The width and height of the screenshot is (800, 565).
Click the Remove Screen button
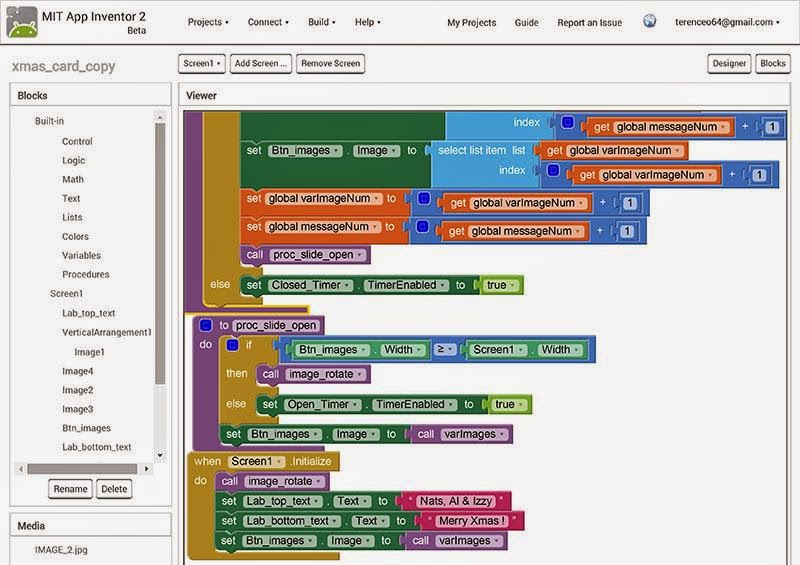point(331,64)
